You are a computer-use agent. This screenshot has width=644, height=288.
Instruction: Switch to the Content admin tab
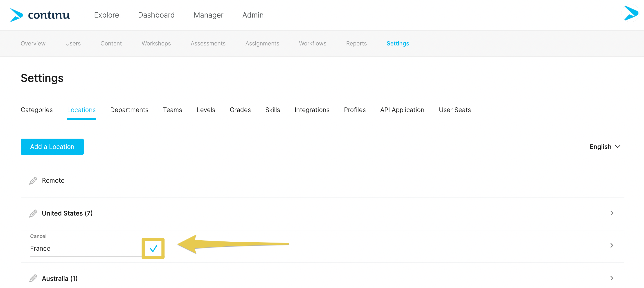tap(111, 43)
